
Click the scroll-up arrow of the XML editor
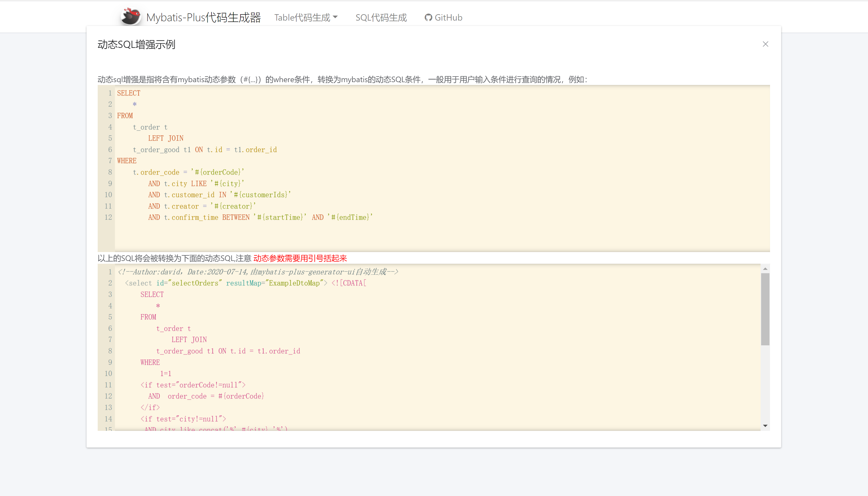point(765,269)
